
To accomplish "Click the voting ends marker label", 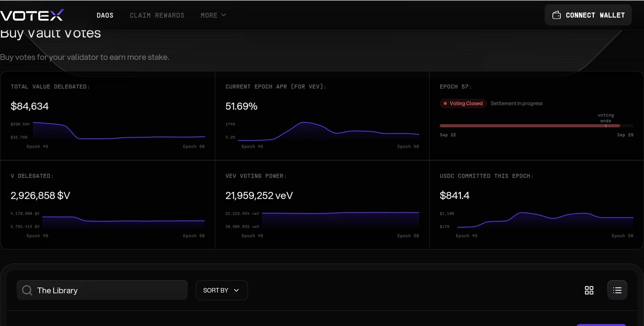I will click(x=605, y=118).
